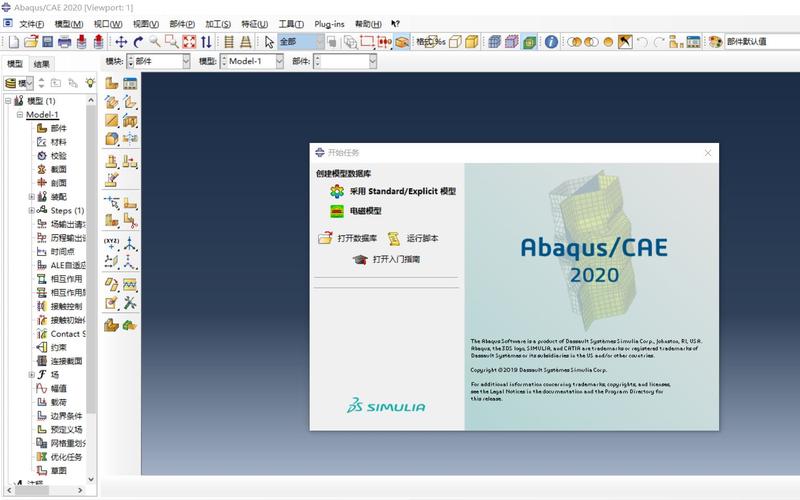Click the Rotate View tool
Viewport: 800px width, 500px height.
pos(138,42)
